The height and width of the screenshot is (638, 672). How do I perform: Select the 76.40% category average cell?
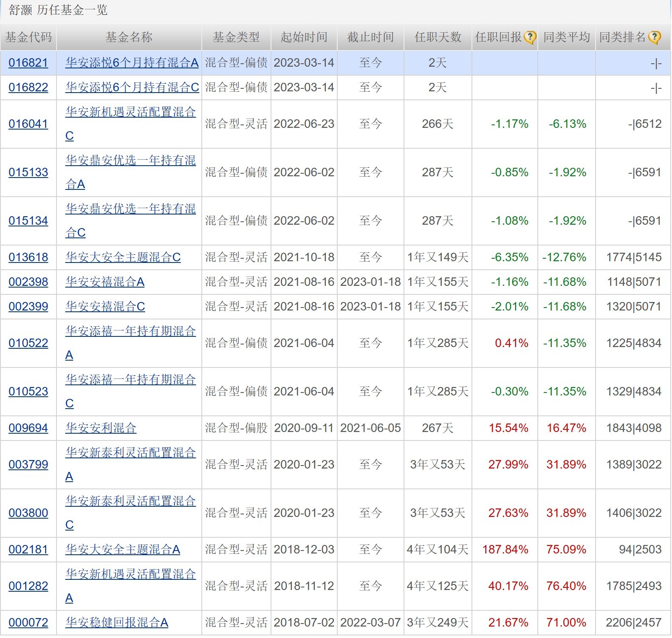coord(566,586)
